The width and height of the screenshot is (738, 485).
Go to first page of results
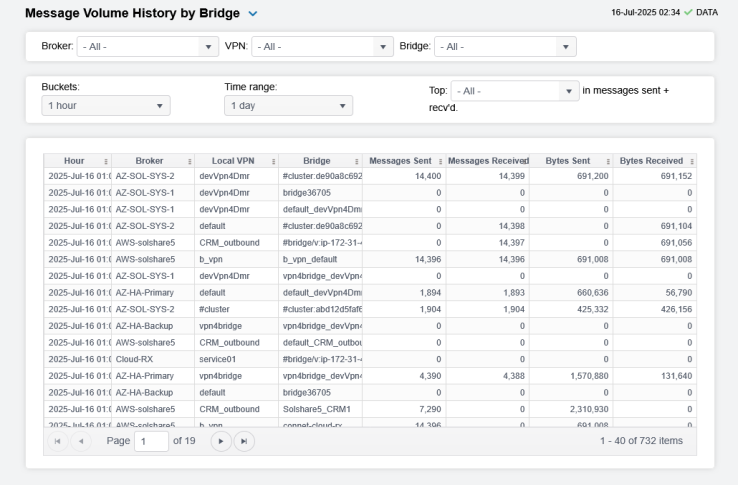(56, 441)
